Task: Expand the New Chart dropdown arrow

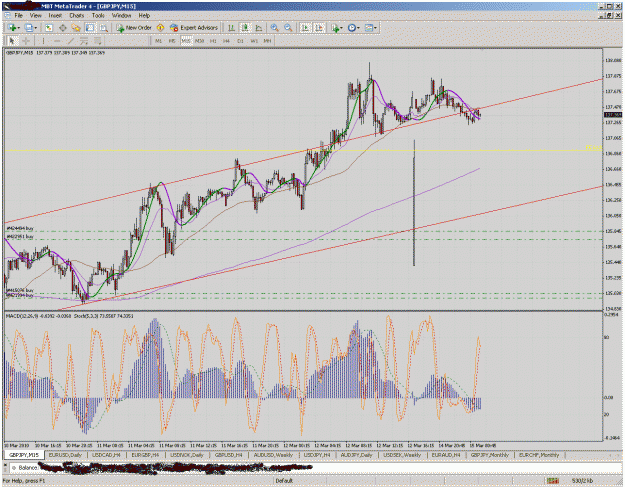Action: pos(18,27)
